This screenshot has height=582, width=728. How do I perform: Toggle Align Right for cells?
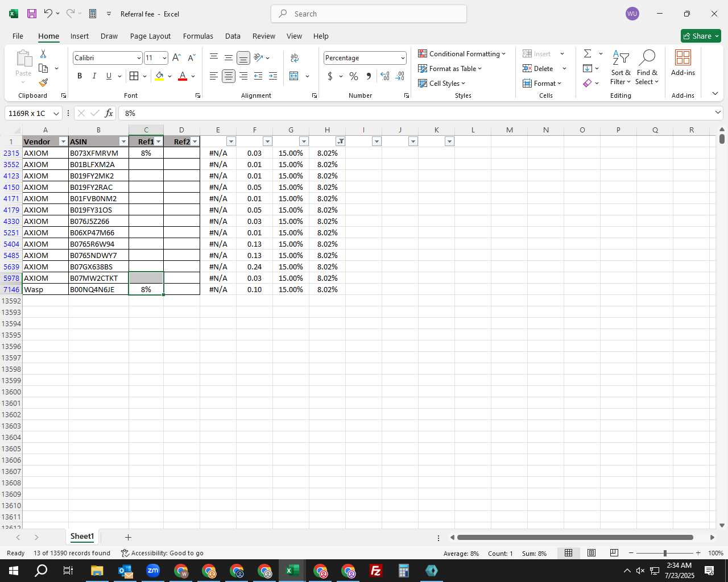click(243, 76)
